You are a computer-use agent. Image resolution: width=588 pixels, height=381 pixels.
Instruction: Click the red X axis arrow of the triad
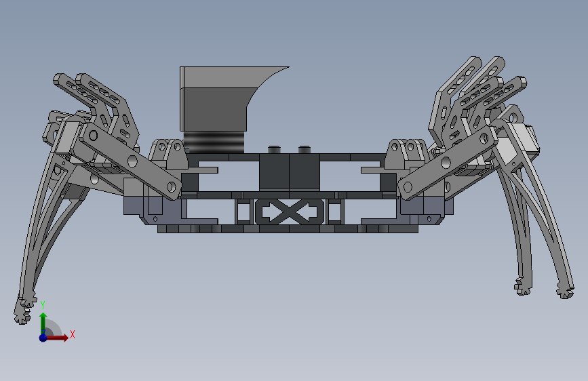[57, 338]
